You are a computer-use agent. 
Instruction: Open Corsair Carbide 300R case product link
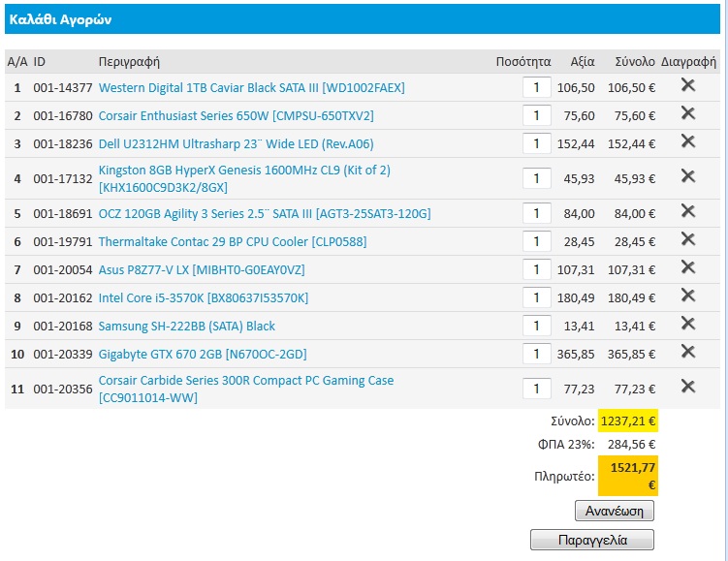pyautogui.click(x=246, y=389)
